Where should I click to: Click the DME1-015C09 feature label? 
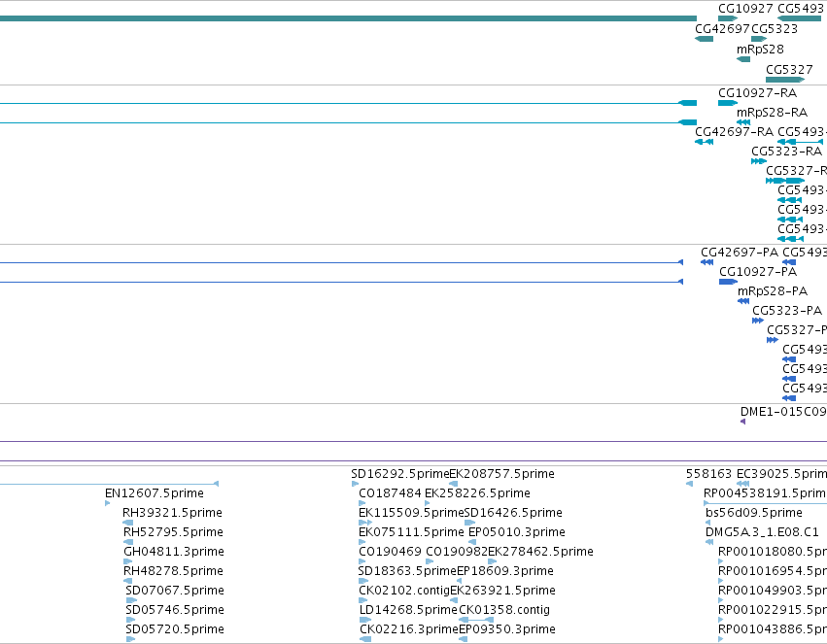coord(783,412)
